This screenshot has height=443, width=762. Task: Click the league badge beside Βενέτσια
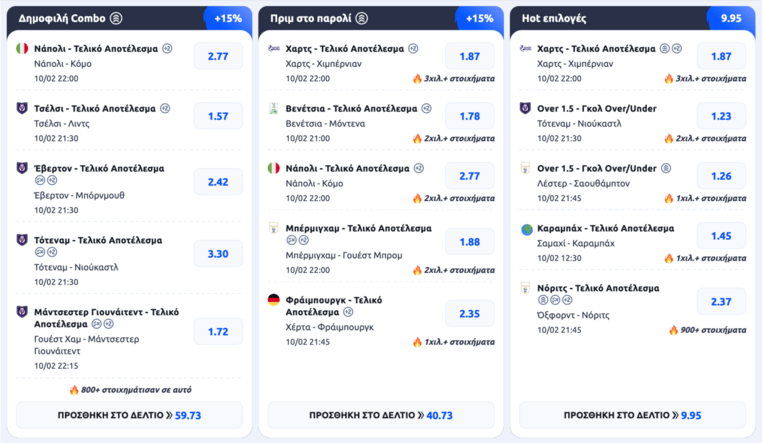point(274,108)
